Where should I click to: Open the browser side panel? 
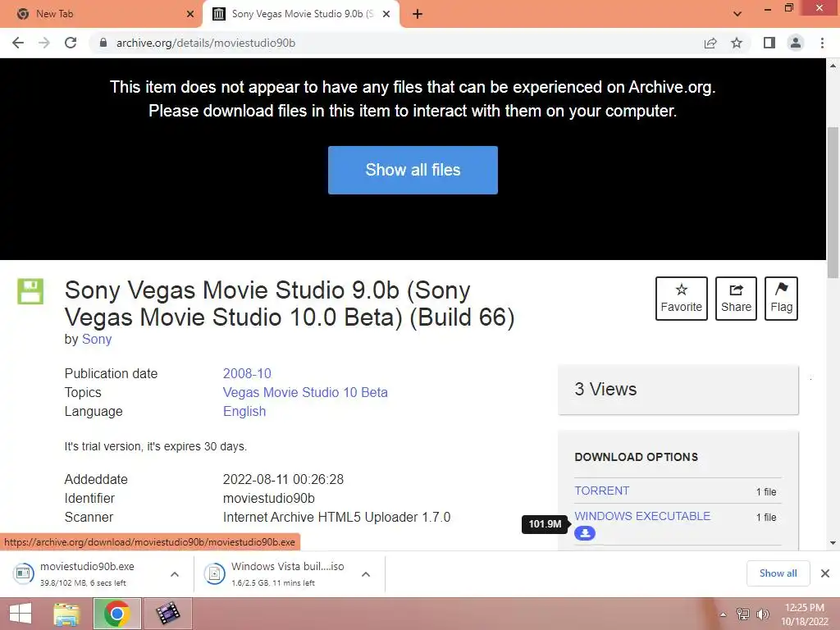(x=769, y=43)
